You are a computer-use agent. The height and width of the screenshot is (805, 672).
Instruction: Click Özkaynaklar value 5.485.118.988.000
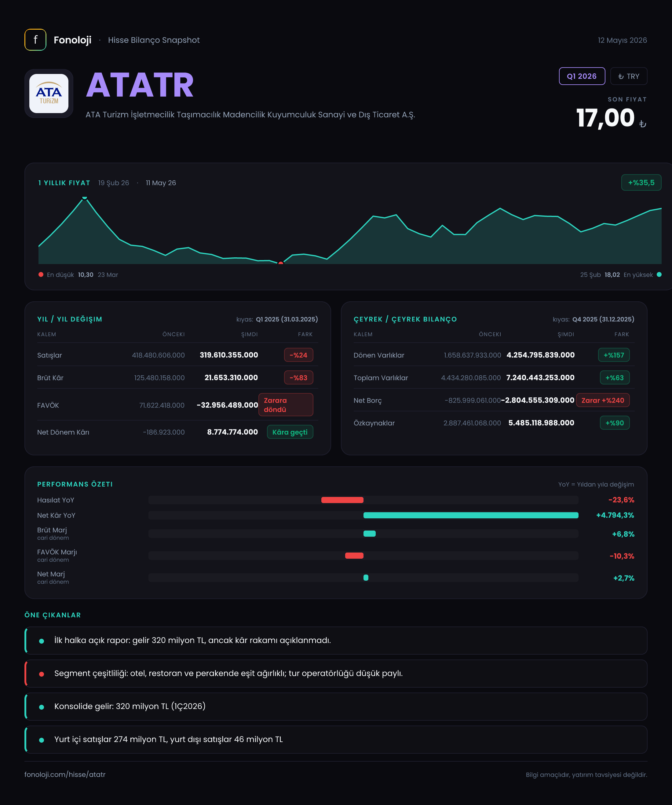pyautogui.click(x=541, y=423)
